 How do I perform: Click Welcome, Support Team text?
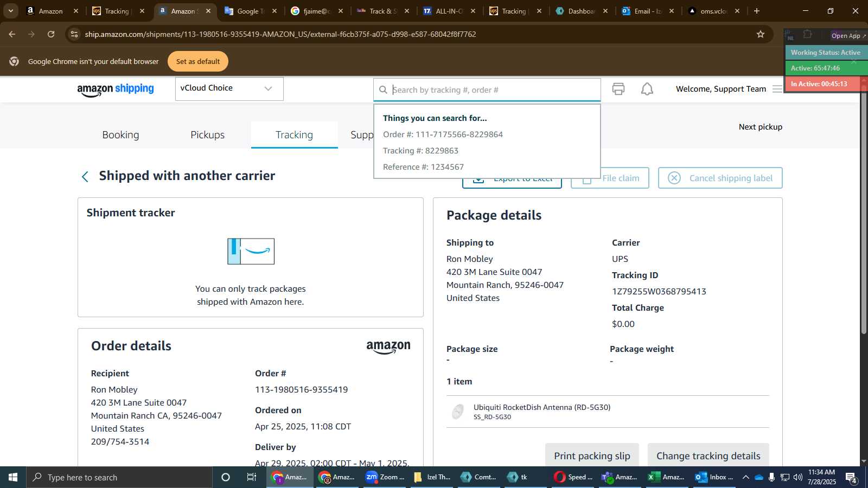tap(721, 89)
